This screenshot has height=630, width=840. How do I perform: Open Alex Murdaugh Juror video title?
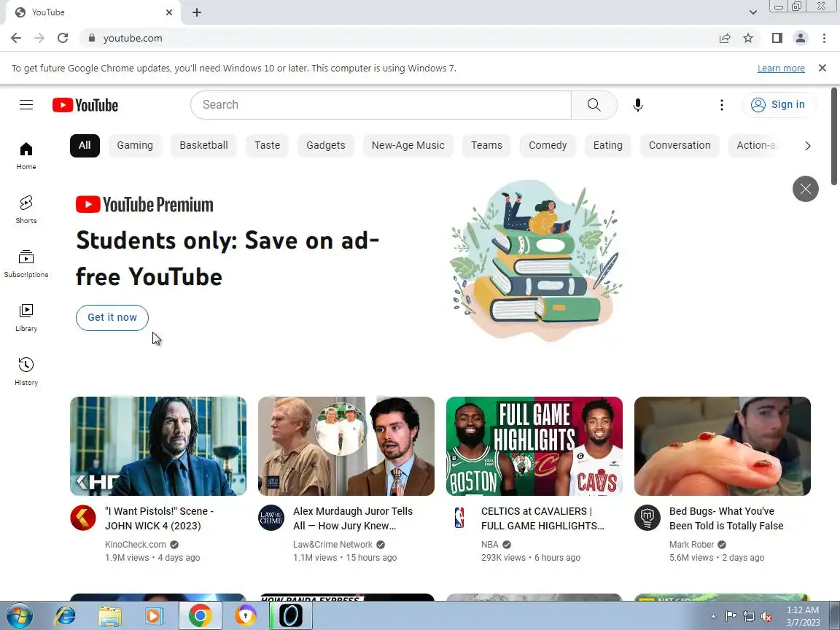pyautogui.click(x=353, y=518)
